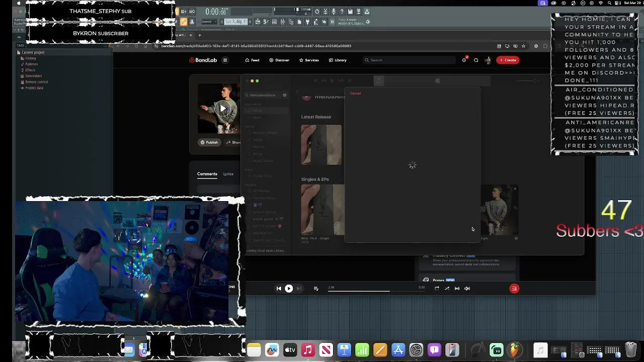
Task: Toggle repeat in BandLab player
Action: [x=437, y=289]
